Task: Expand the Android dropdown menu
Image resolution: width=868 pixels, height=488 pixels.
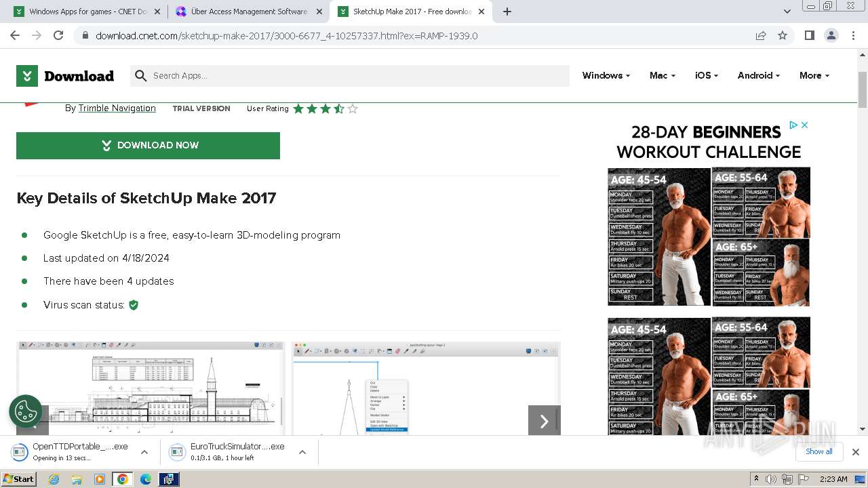Action: pos(759,76)
